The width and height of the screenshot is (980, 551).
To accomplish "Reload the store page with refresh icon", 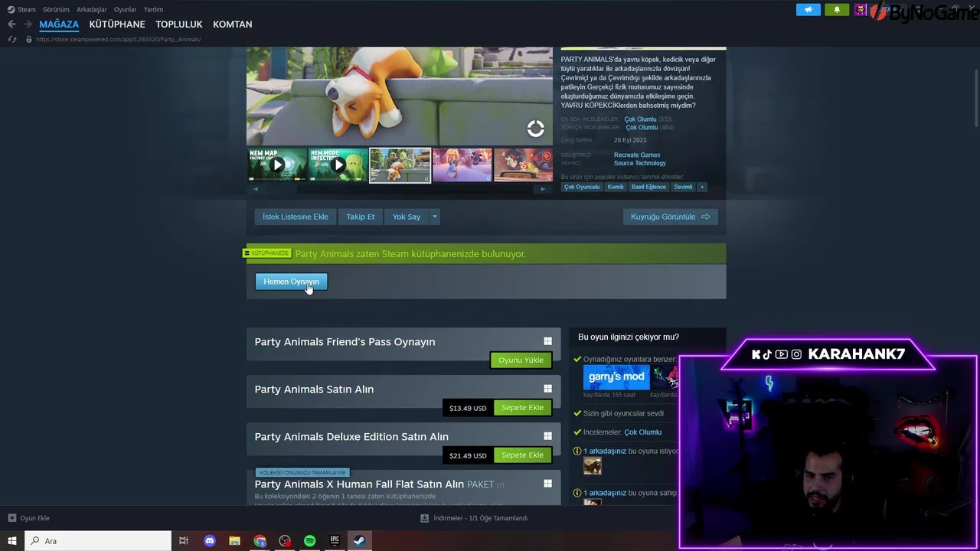I will click(12, 39).
